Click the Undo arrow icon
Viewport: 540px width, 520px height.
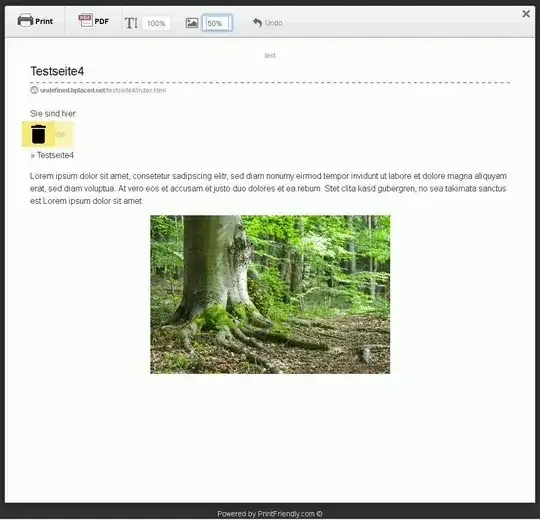coord(257,23)
